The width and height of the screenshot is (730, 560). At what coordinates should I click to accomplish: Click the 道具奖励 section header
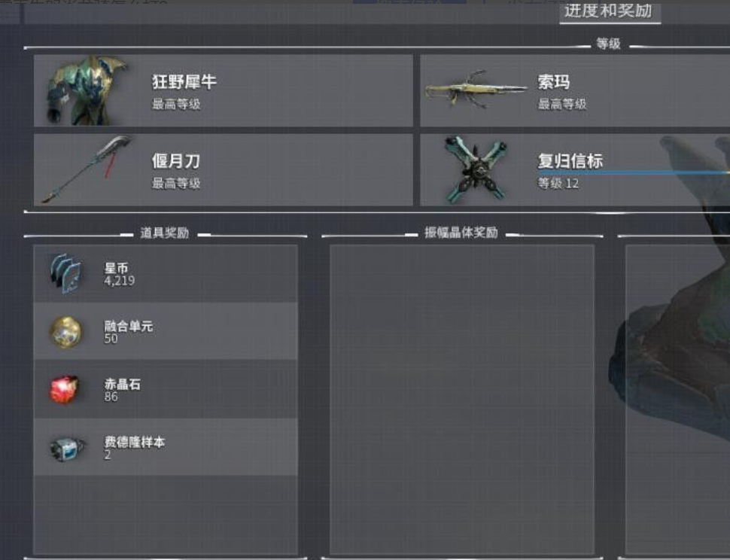164,233
